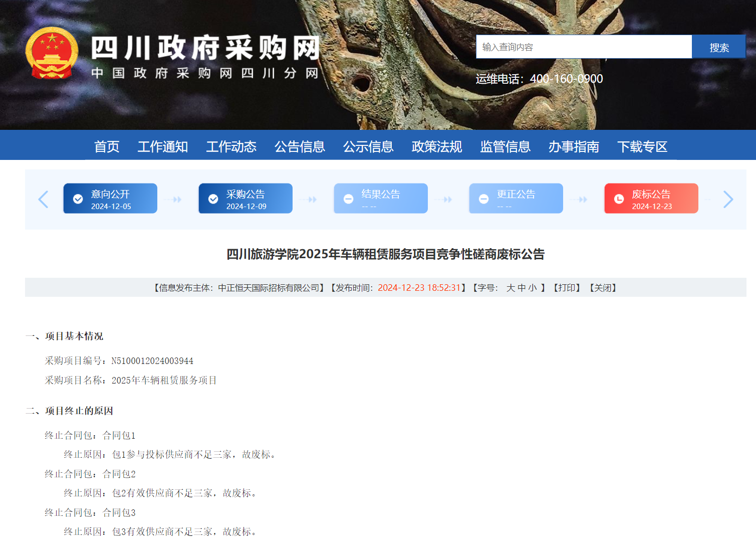Open the 办事指南 menu
The image size is (756, 554).
point(574,146)
